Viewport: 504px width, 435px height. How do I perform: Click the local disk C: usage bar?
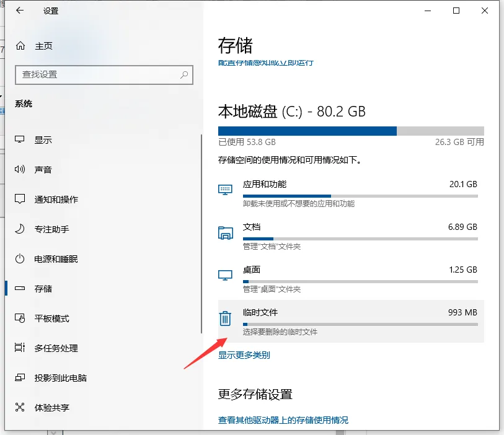point(351,131)
